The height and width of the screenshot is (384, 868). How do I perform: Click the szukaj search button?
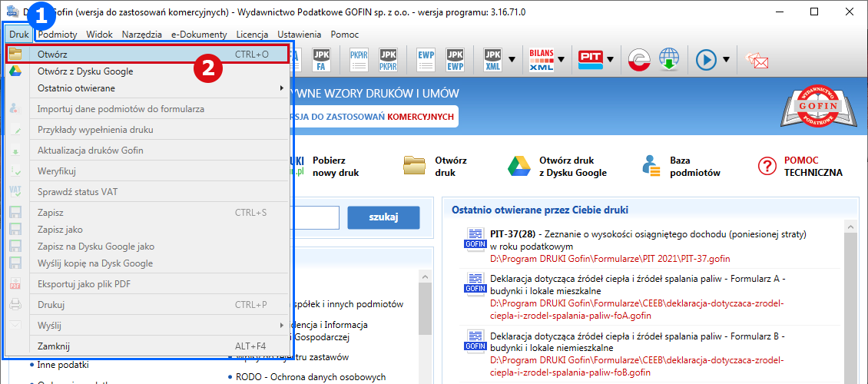[x=383, y=217]
